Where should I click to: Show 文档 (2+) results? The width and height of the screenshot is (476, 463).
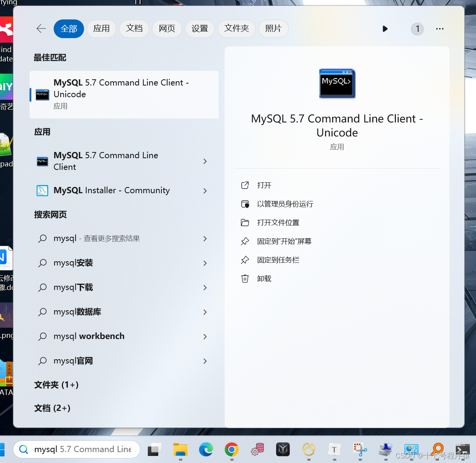click(52, 408)
